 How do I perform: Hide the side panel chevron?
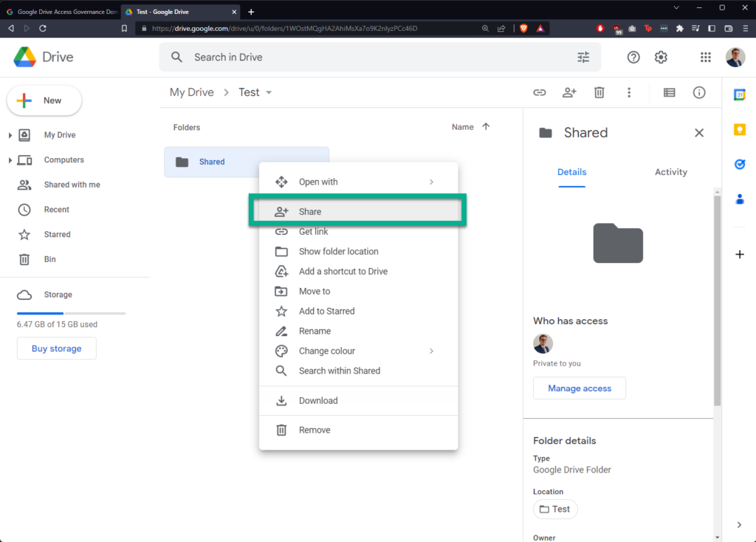739,524
